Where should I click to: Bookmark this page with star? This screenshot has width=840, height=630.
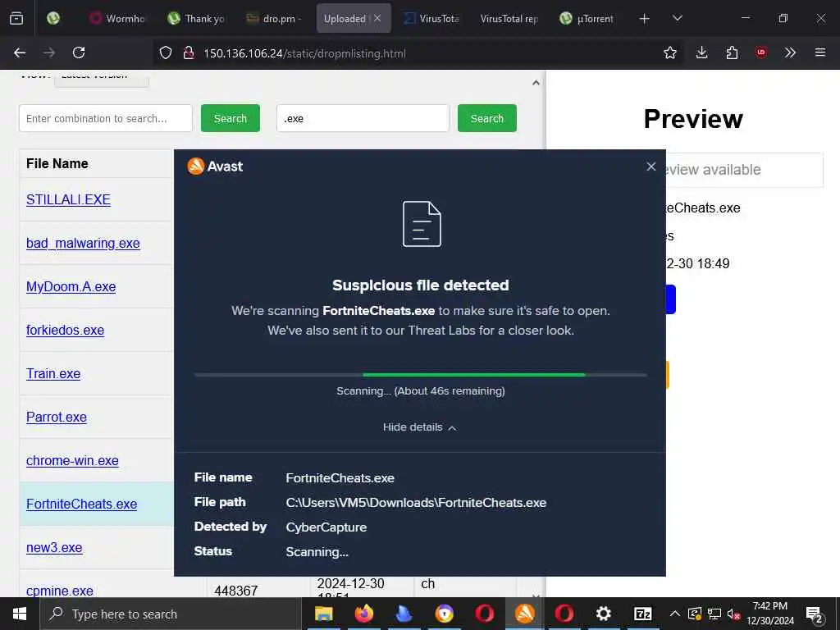pos(669,52)
